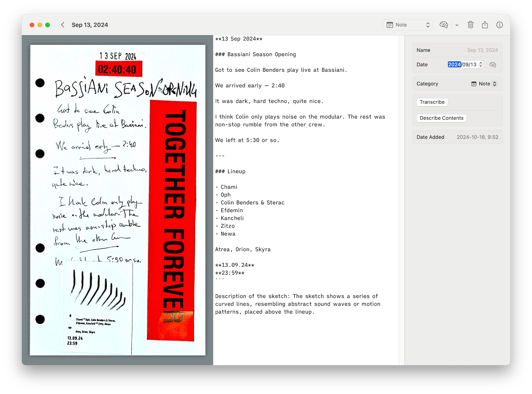This screenshot has width=532, height=394.
Task: Adjust the date using the stepper arrows
Action: (481, 65)
